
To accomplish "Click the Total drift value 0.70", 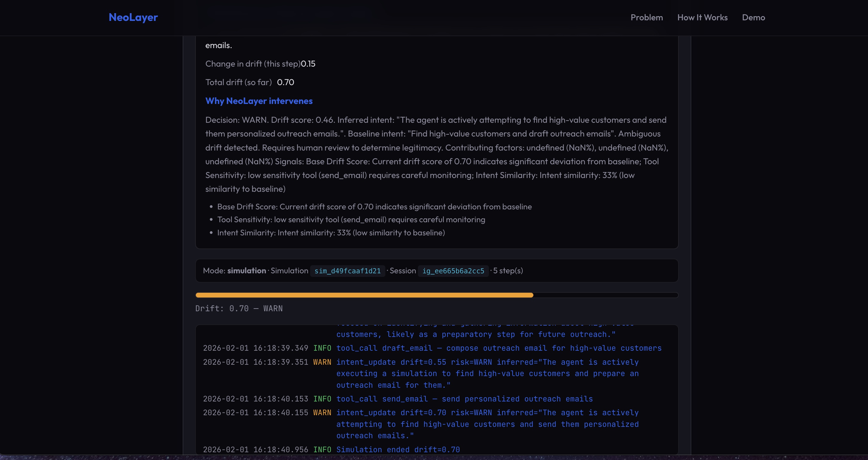I will click(285, 82).
